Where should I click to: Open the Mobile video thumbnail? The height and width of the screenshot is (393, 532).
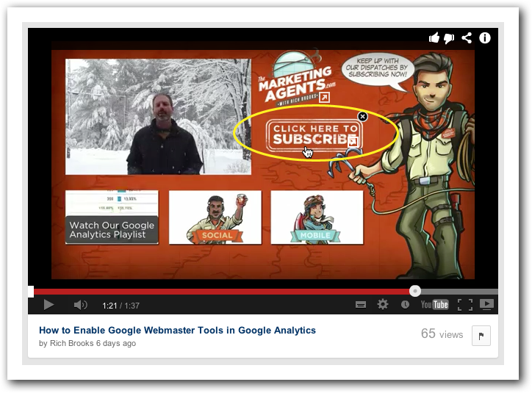pos(317,217)
